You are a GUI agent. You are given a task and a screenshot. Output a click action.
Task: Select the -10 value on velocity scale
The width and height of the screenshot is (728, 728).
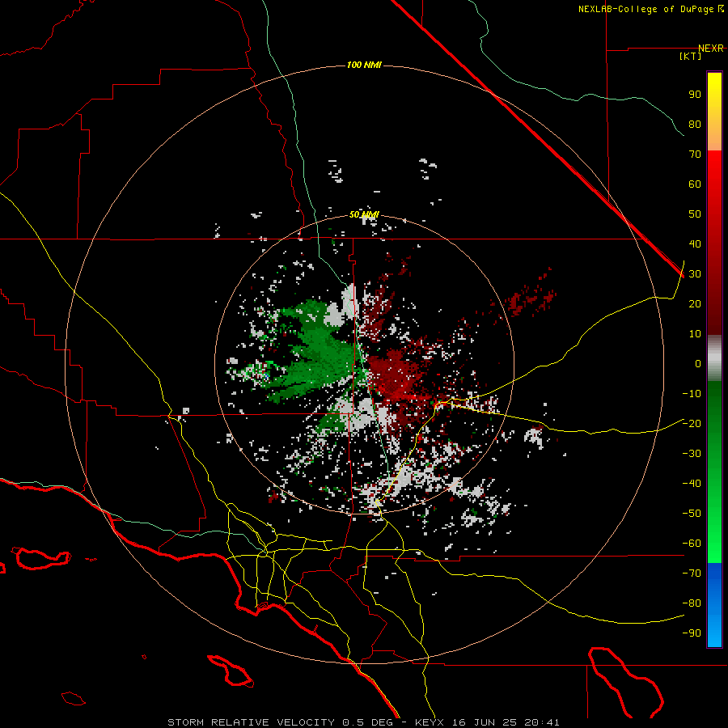point(692,394)
